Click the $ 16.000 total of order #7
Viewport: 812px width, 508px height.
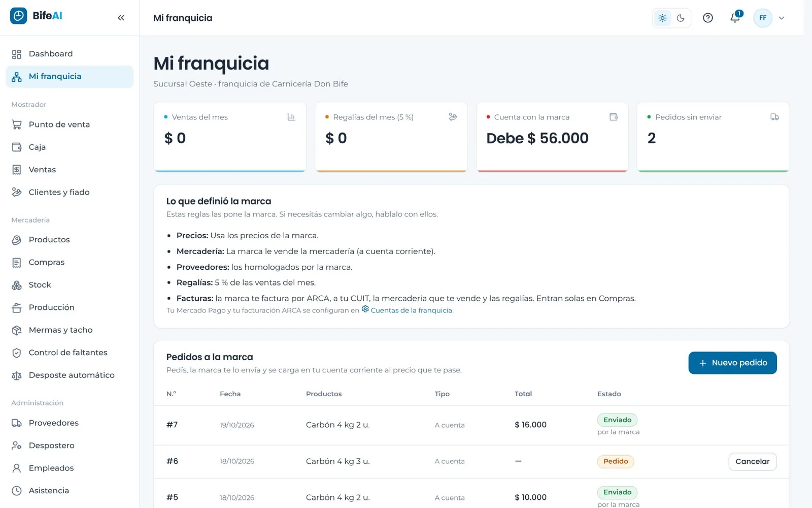tap(530, 425)
